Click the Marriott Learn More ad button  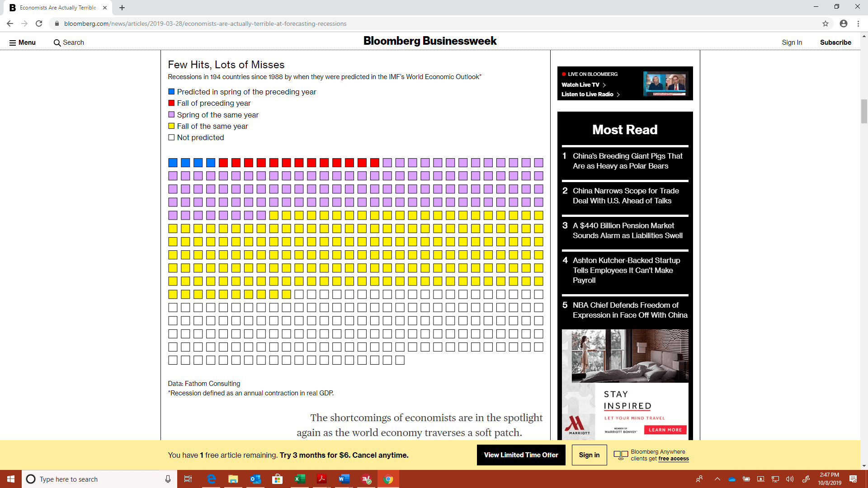665,430
